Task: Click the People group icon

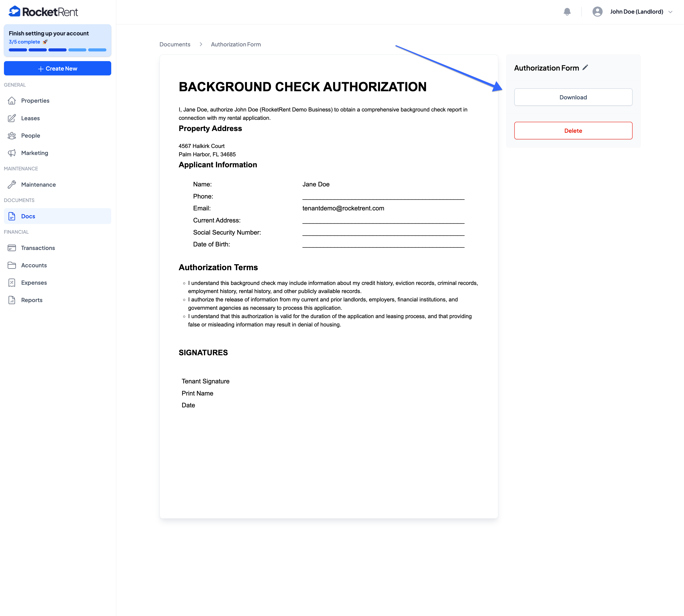Action: click(x=12, y=135)
